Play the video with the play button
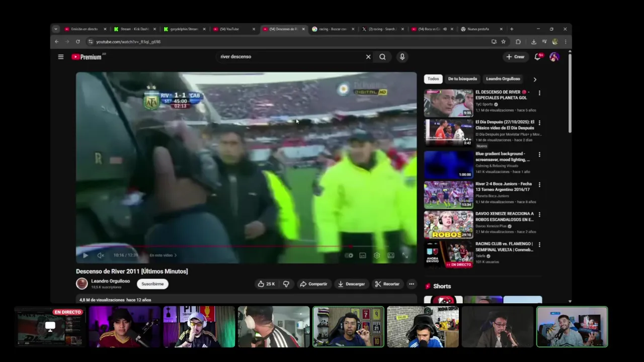Viewport: 644px width, 362px height. point(86,255)
